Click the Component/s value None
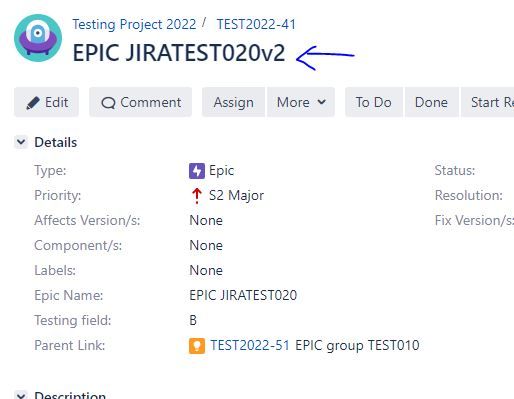Image resolution: width=514 pixels, height=399 pixels. tap(206, 245)
